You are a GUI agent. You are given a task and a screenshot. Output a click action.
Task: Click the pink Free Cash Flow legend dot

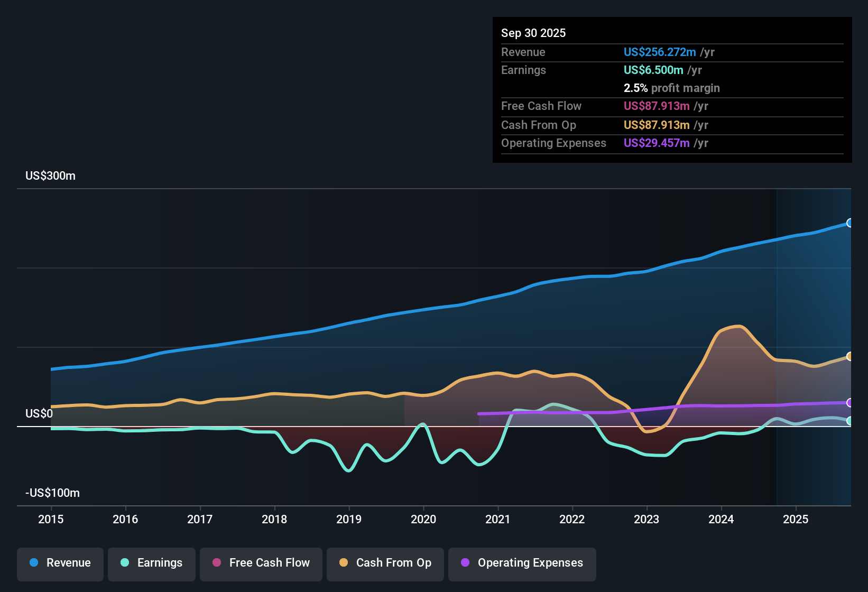pos(216,563)
